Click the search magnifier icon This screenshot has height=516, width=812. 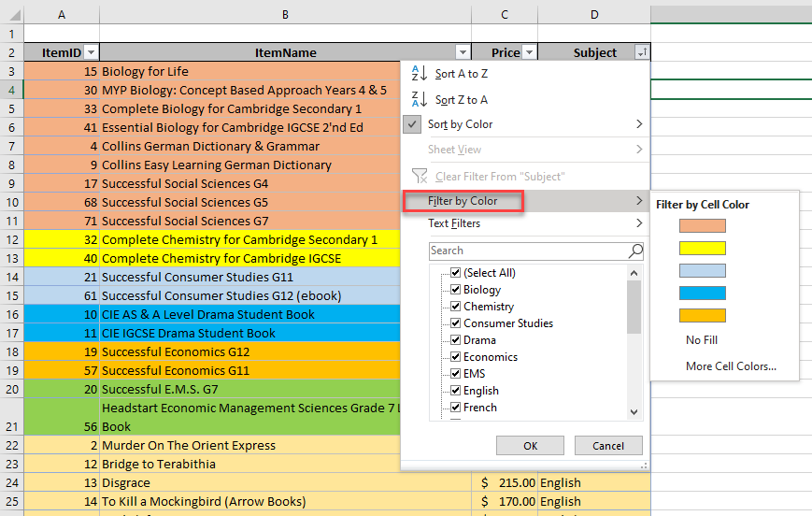click(x=635, y=251)
